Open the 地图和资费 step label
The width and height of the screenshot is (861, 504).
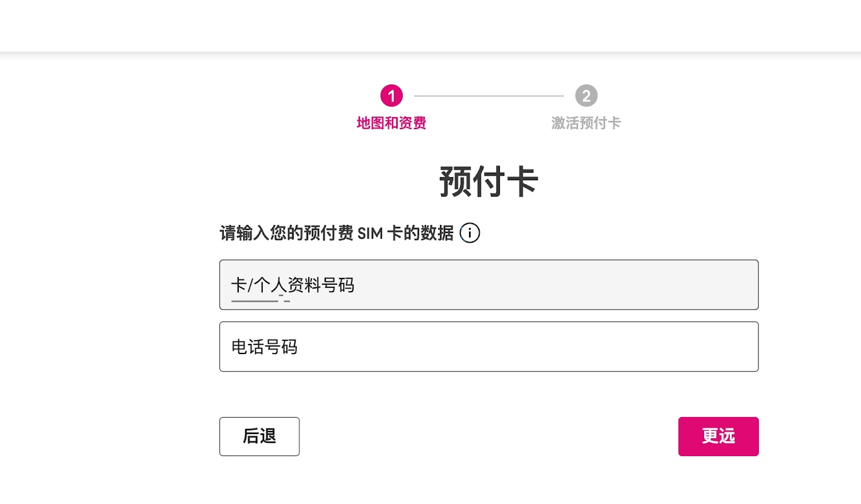391,123
